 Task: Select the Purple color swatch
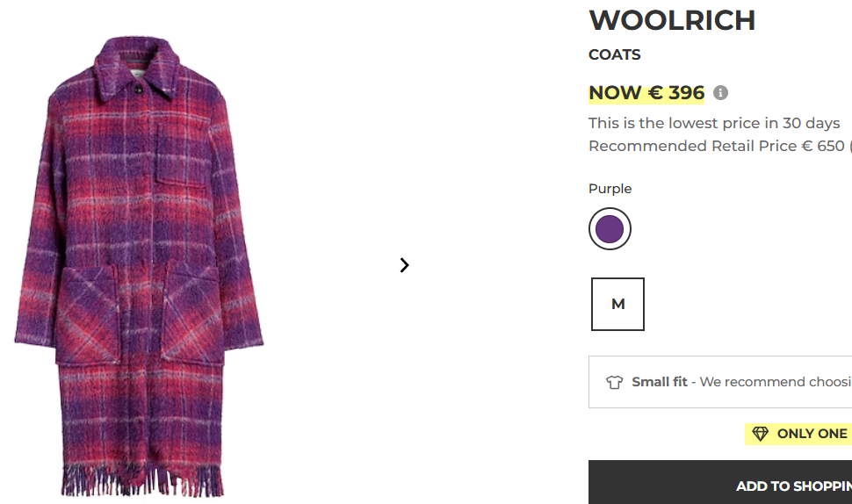610,229
